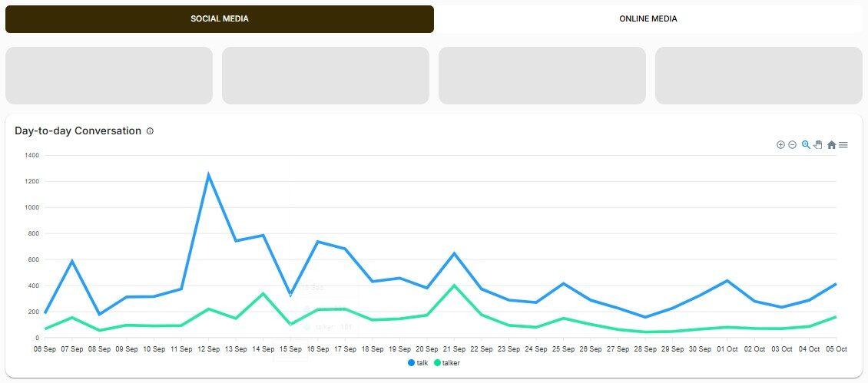Open the chart hamburger menu
Viewport: 868px width, 383px height.
click(x=843, y=144)
